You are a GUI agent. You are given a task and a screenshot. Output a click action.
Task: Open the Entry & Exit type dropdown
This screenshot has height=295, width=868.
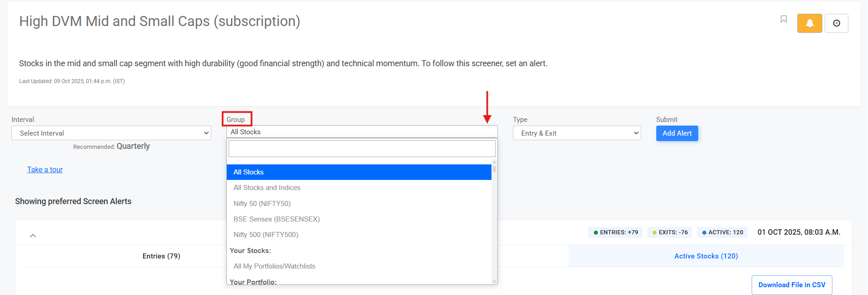coord(576,133)
